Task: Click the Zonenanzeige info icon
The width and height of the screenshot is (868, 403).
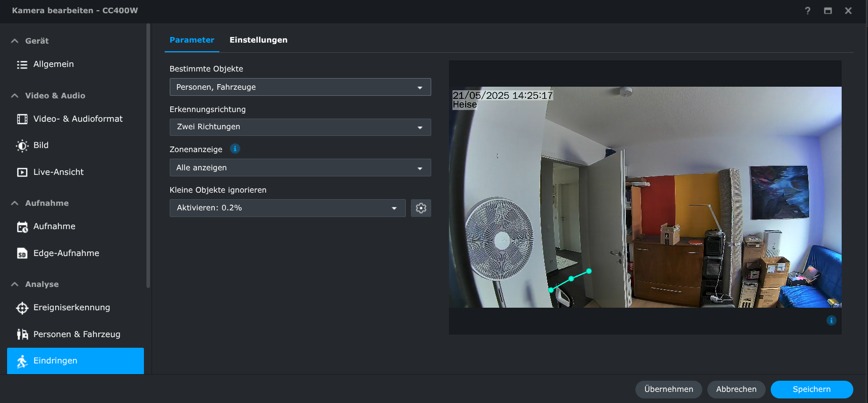Action: pos(235,149)
